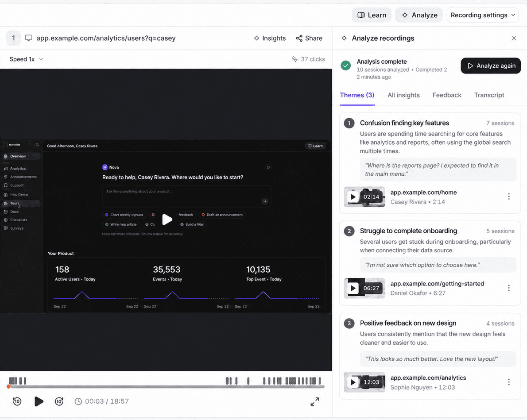This screenshot has height=420, width=527.
Task: Click the orange playhead on the timeline
Action: click(9, 387)
